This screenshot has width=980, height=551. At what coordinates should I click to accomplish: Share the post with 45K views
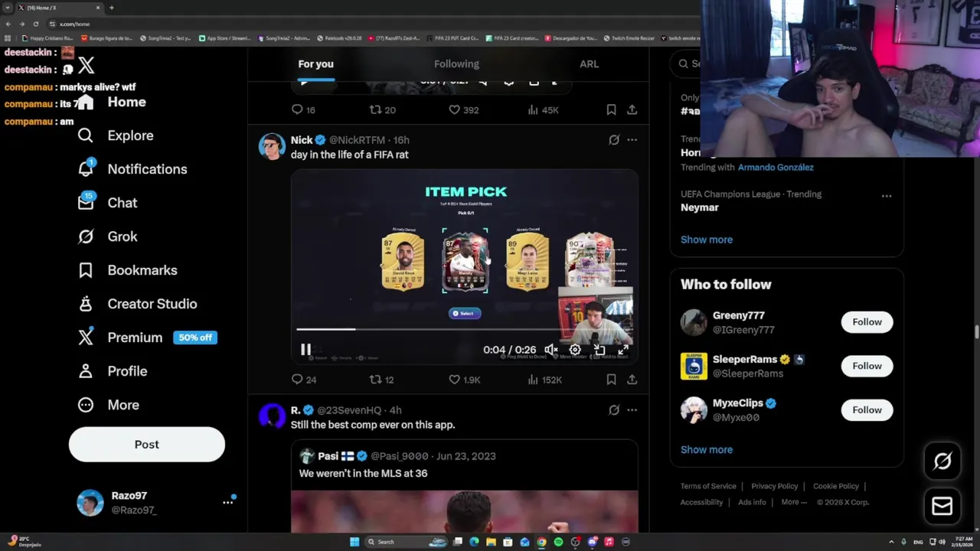pos(632,110)
